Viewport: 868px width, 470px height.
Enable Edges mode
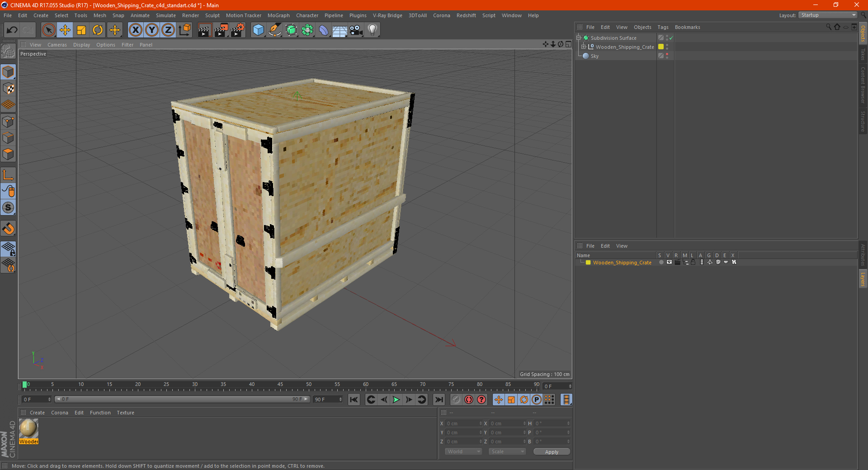point(9,138)
